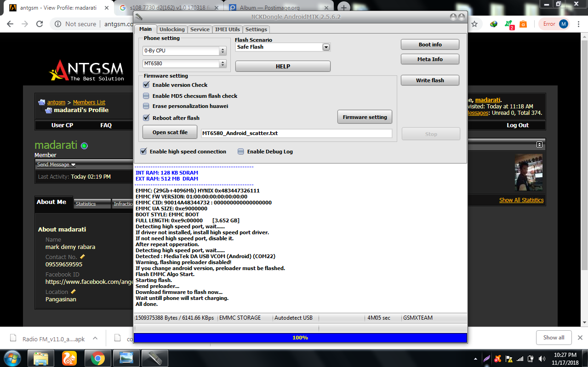Toggle Enable high speed connection checkbox
This screenshot has height=367, width=588.
point(143,152)
